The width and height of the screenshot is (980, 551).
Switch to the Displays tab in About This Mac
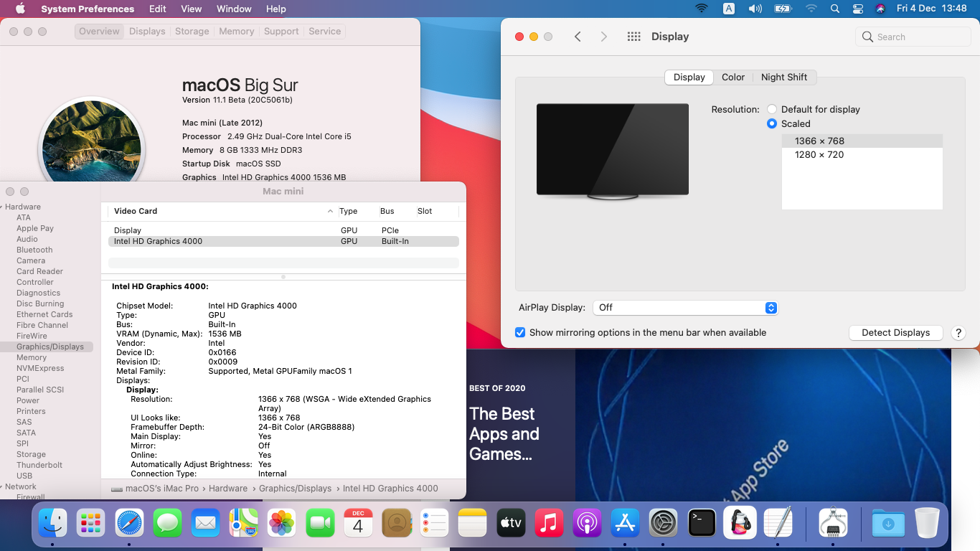click(x=147, y=32)
